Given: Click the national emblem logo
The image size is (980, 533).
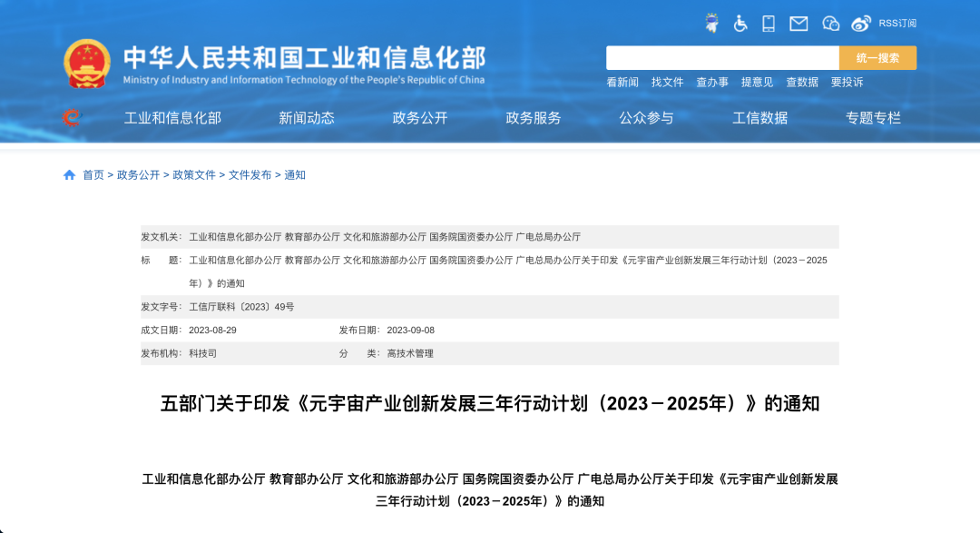Looking at the screenshot, I should click(x=87, y=64).
